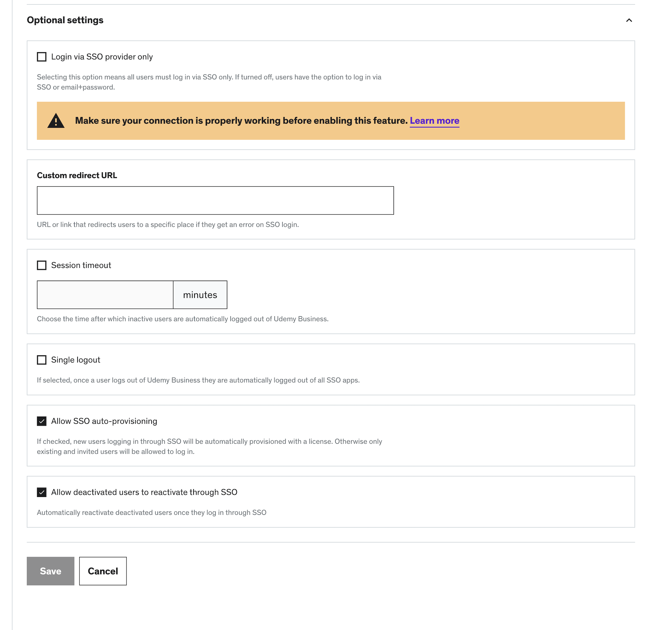
Task: Enable Login via SSO provider only checkbox
Action: coord(42,57)
